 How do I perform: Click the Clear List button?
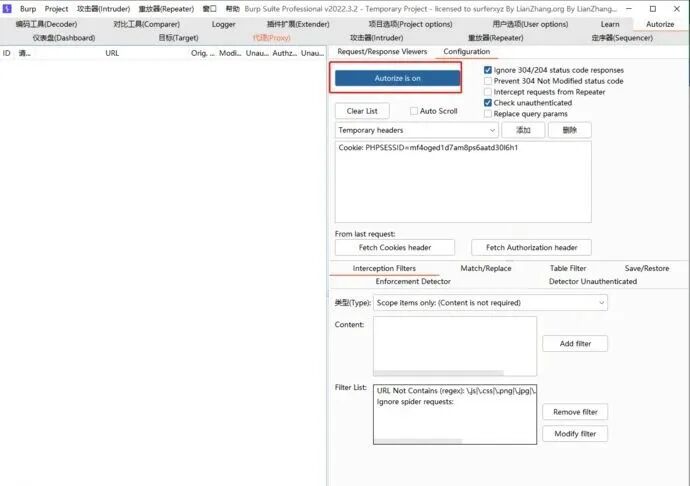pos(362,111)
